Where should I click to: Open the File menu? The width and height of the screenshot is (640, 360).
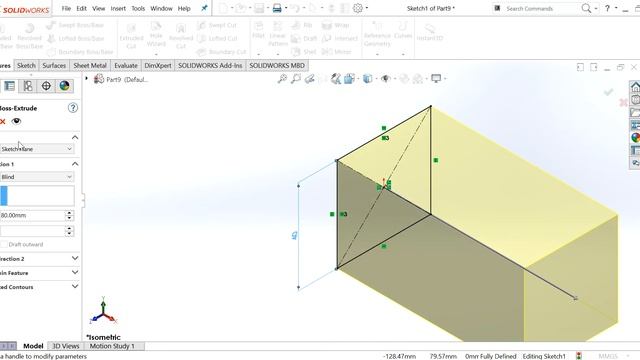[66, 8]
